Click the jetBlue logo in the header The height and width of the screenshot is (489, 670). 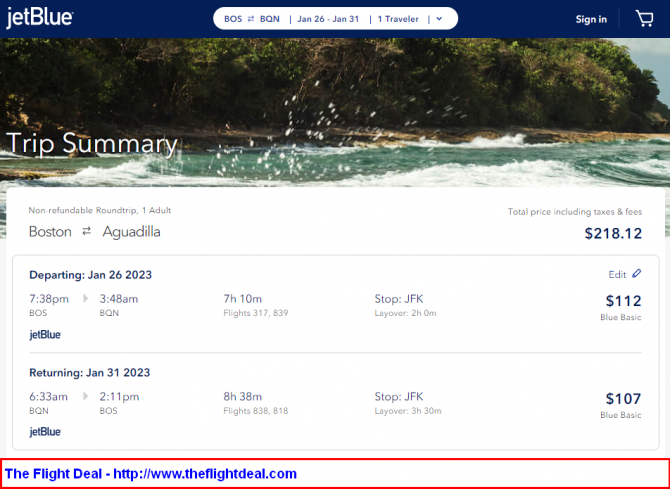(39, 18)
